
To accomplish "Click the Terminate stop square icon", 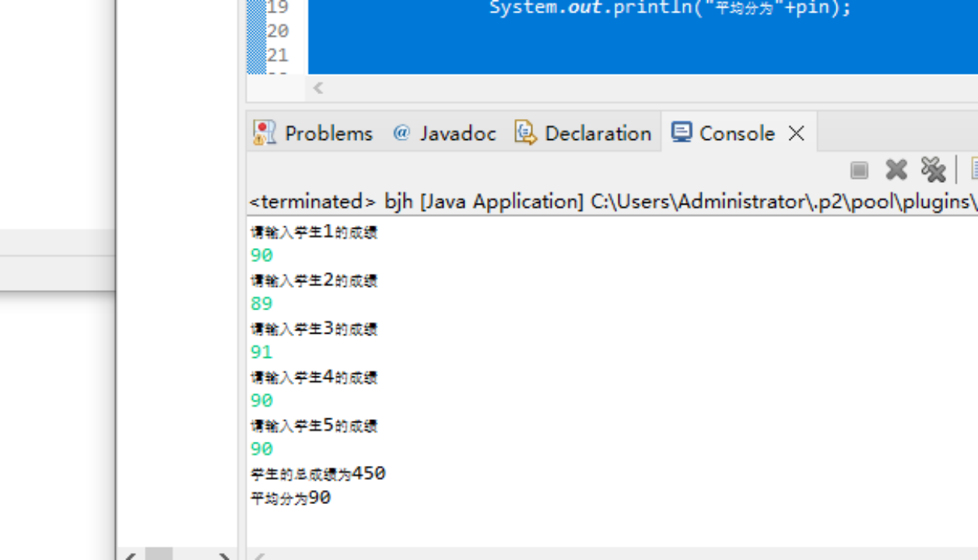I will (859, 170).
